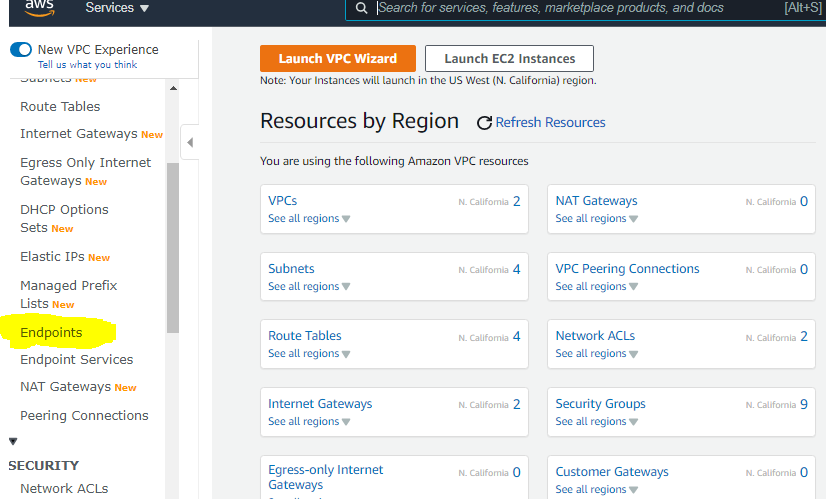The width and height of the screenshot is (826, 499).
Task: Open the NAT Gateways resource card link
Action: (596, 201)
